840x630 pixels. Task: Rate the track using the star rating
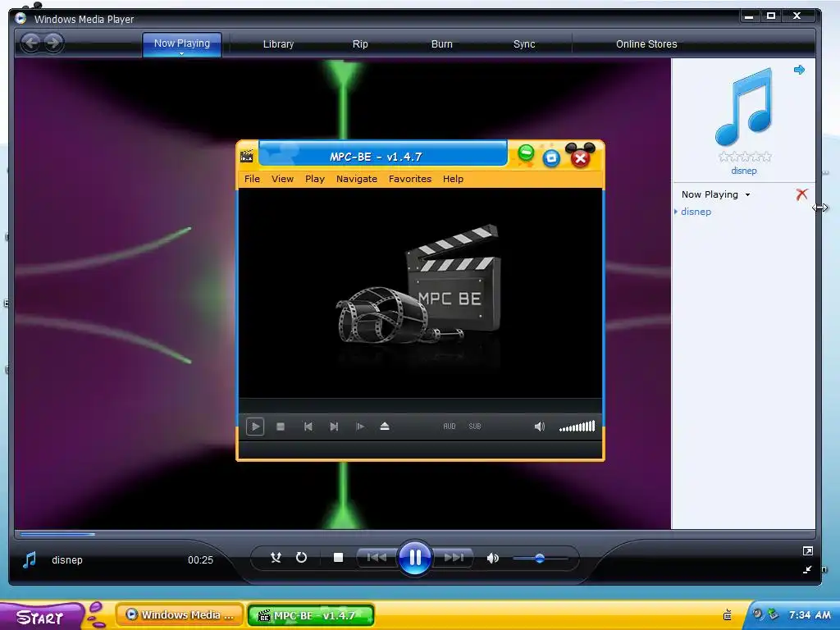click(745, 157)
